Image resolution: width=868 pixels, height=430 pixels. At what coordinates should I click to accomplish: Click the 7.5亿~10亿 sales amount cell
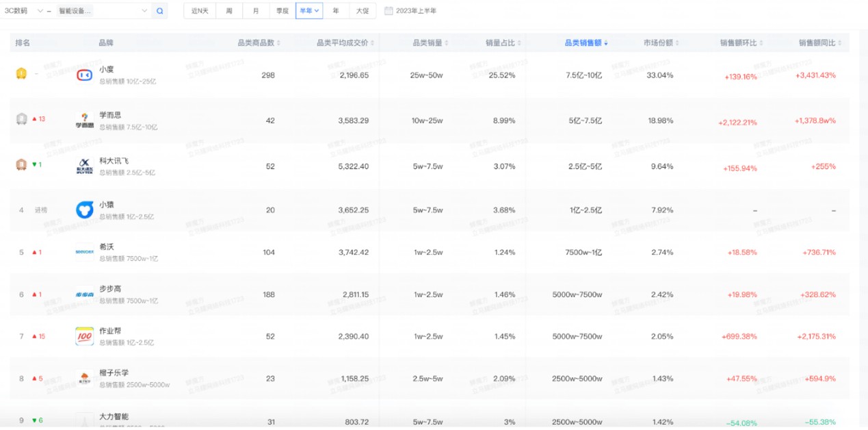[584, 75]
